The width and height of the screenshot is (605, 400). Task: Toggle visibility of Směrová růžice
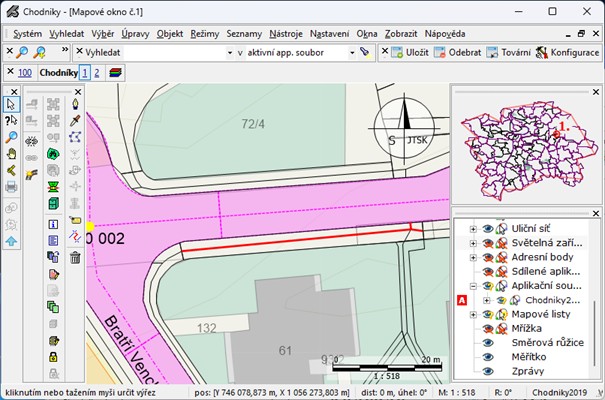(x=489, y=341)
